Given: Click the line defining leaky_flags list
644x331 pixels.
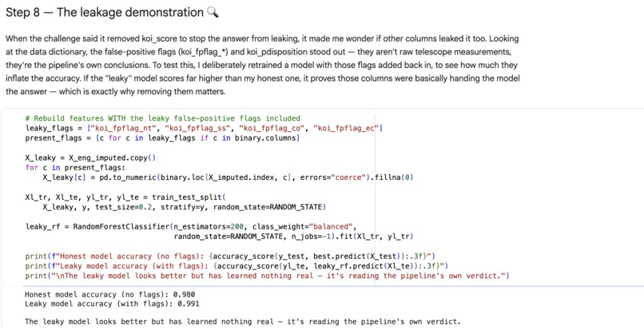Looking at the screenshot, I should 204,128.
